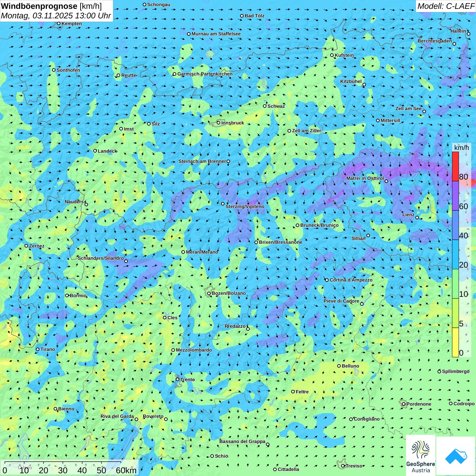Click the Kufstein city label
Screen dimensions: 476x476
click(344, 55)
